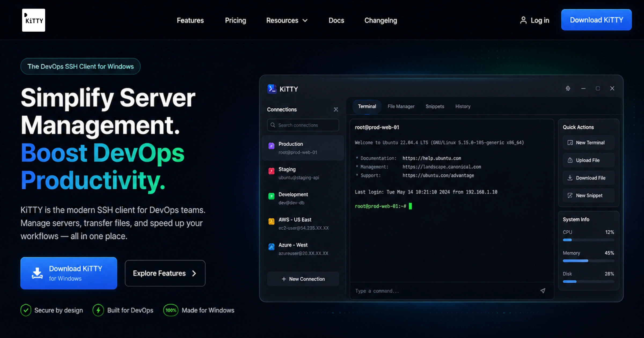Click the send arrow icon in command bar
This screenshot has height=338, width=644.
click(543, 291)
